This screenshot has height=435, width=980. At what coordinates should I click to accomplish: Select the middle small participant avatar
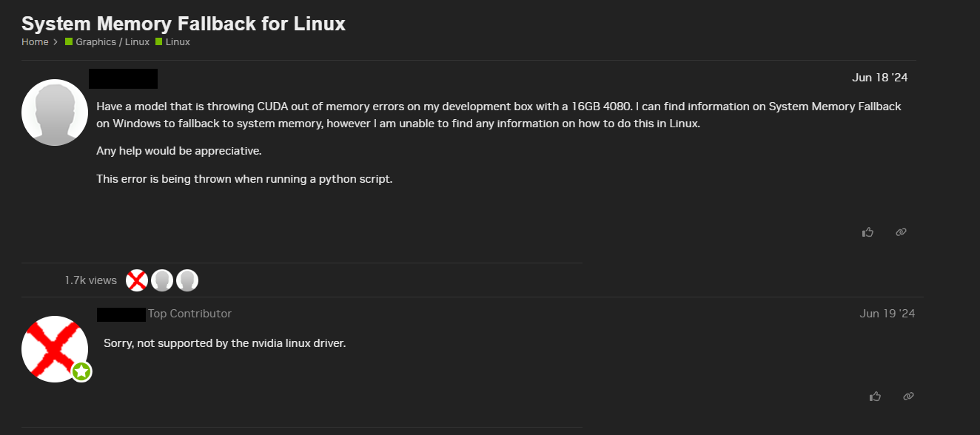pos(162,280)
